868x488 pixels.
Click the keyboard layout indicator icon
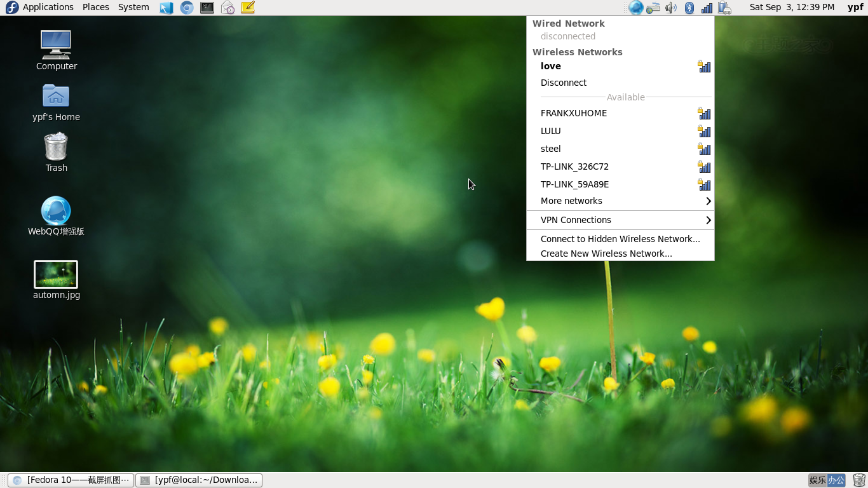point(653,7)
